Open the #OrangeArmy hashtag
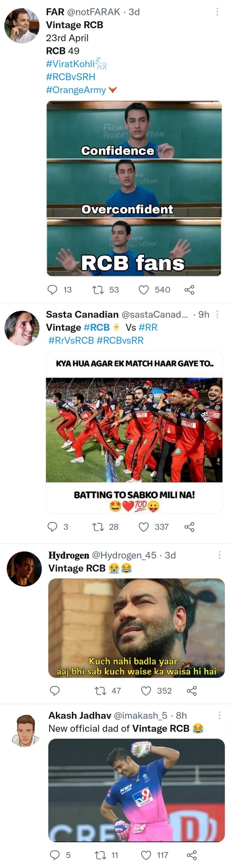 point(76,90)
